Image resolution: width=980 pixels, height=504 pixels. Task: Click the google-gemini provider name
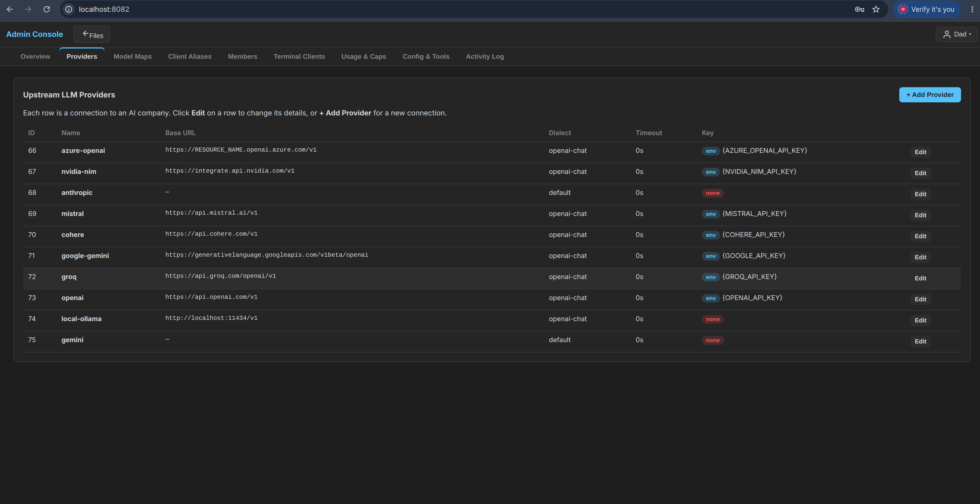pos(85,256)
